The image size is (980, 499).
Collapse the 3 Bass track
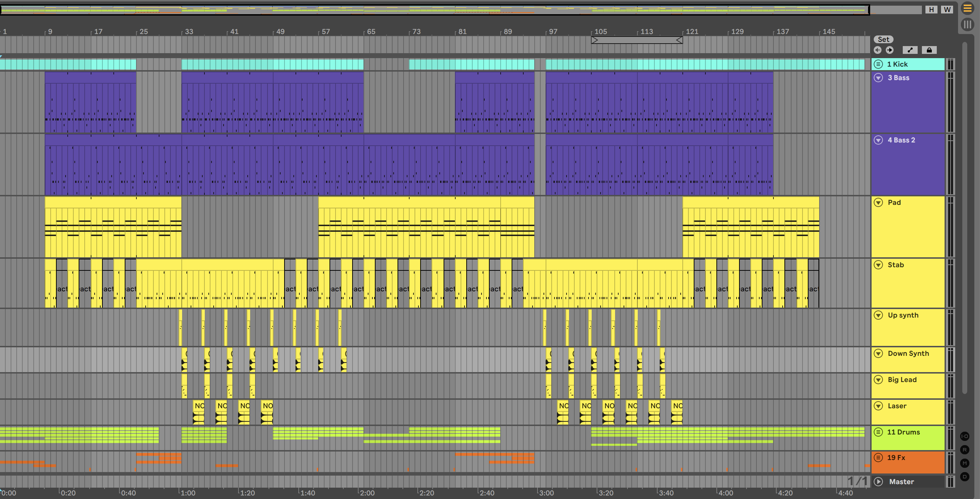tap(878, 78)
